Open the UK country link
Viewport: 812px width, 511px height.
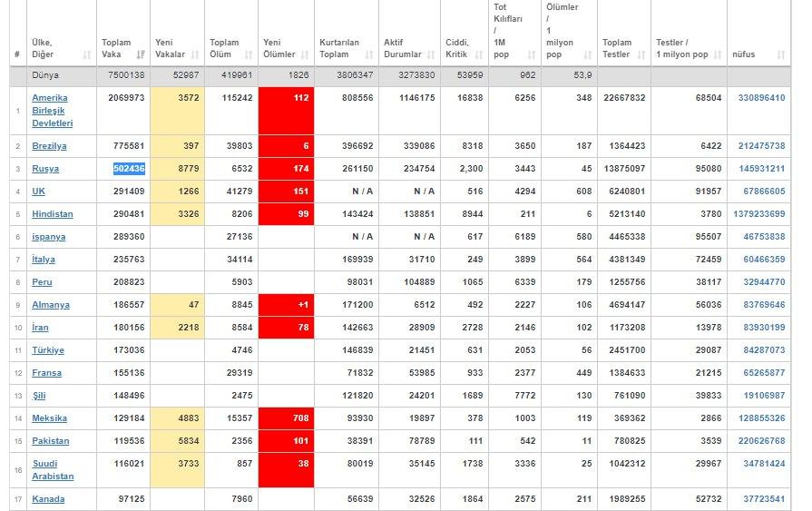[38, 192]
